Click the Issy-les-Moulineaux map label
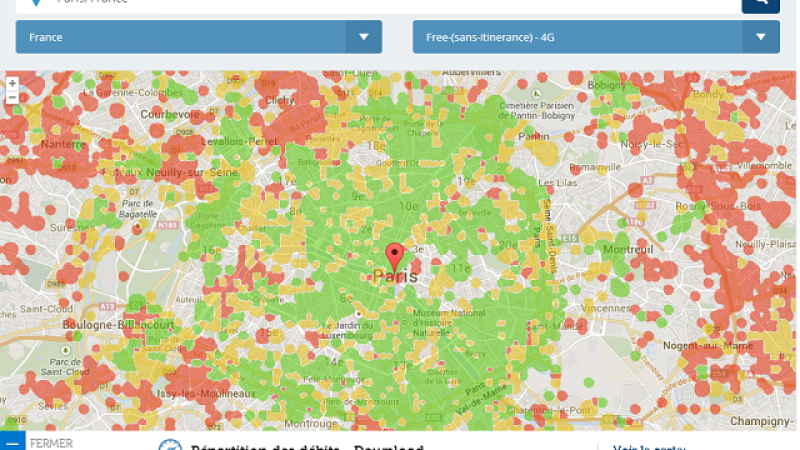800x450 pixels. pyautogui.click(x=206, y=393)
